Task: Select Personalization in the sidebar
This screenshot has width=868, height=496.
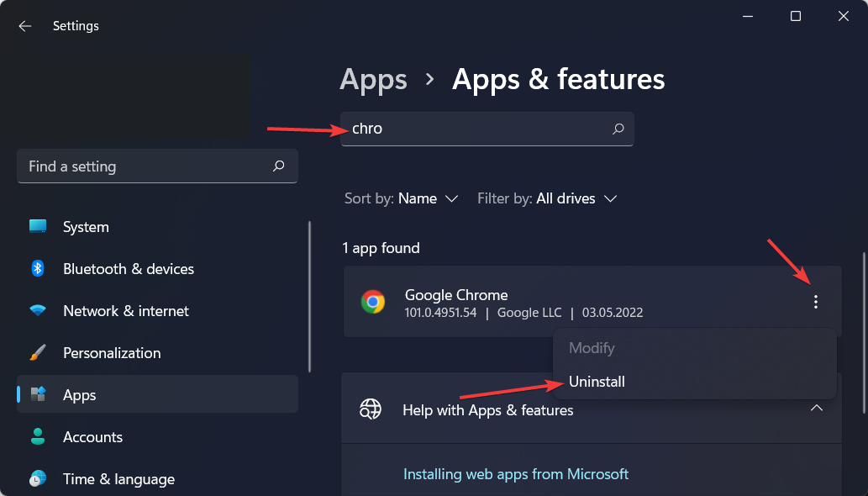Action: tap(111, 353)
